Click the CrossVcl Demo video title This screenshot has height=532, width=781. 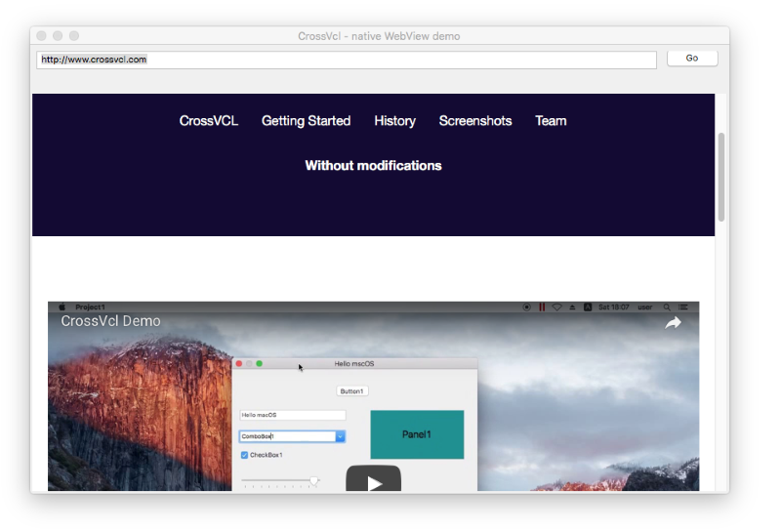point(110,321)
